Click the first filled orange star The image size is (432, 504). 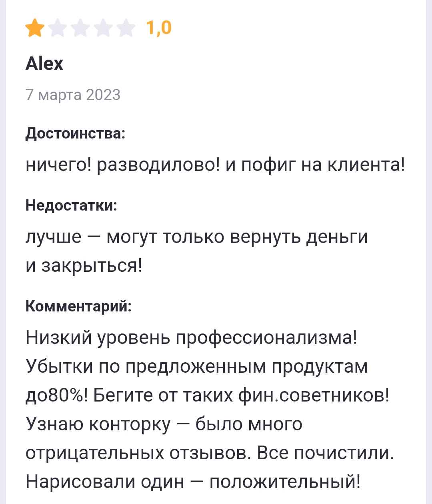[35, 28]
